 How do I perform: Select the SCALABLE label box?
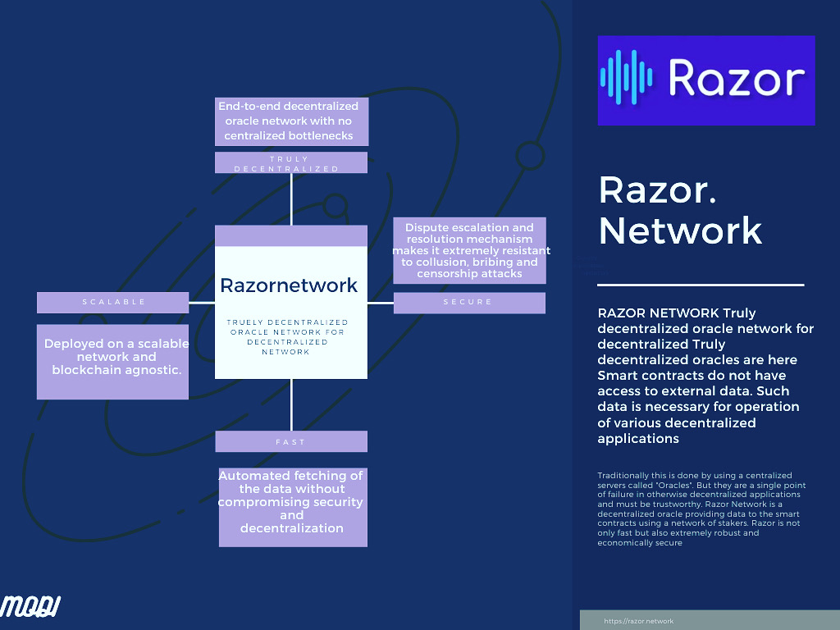(112, 302)
